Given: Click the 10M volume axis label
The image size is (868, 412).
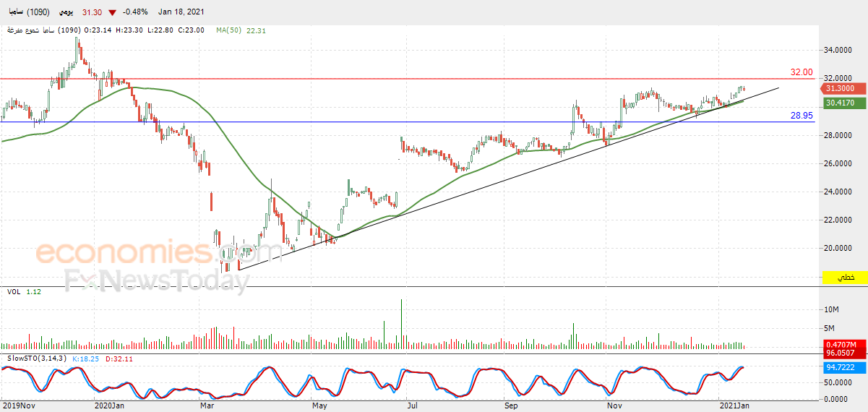Looking at the screenshot, I should click(x=830, y=309).
